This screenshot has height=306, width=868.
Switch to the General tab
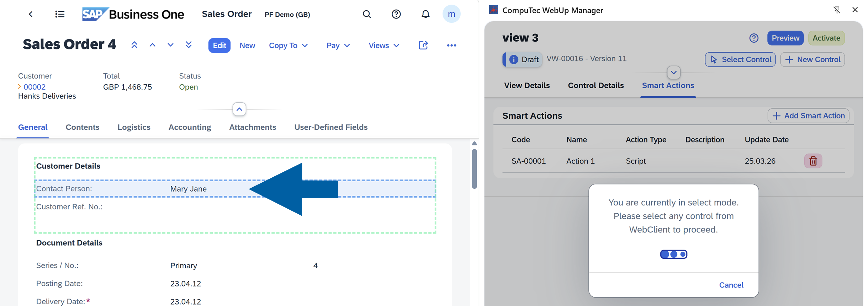click(33, 127)
